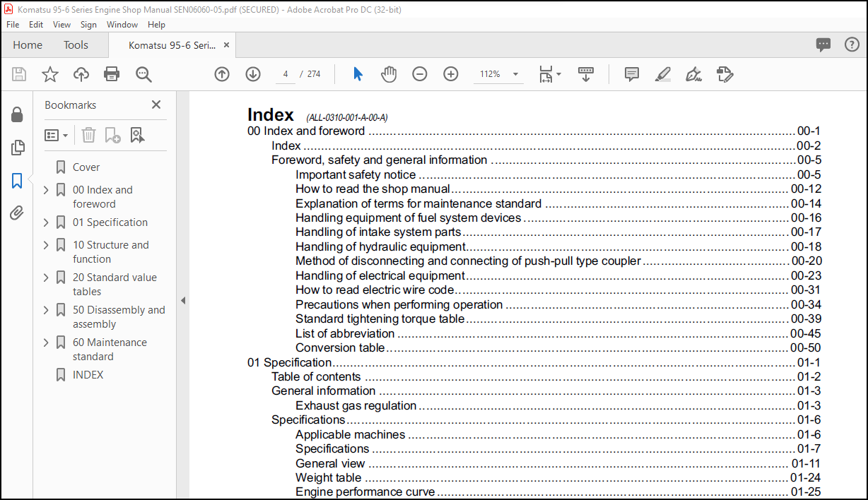Image resolution: width=868 pixels, height=500 pixels.
Task: Follow 'How to read the shop manual' link
Action: (373, 189)
